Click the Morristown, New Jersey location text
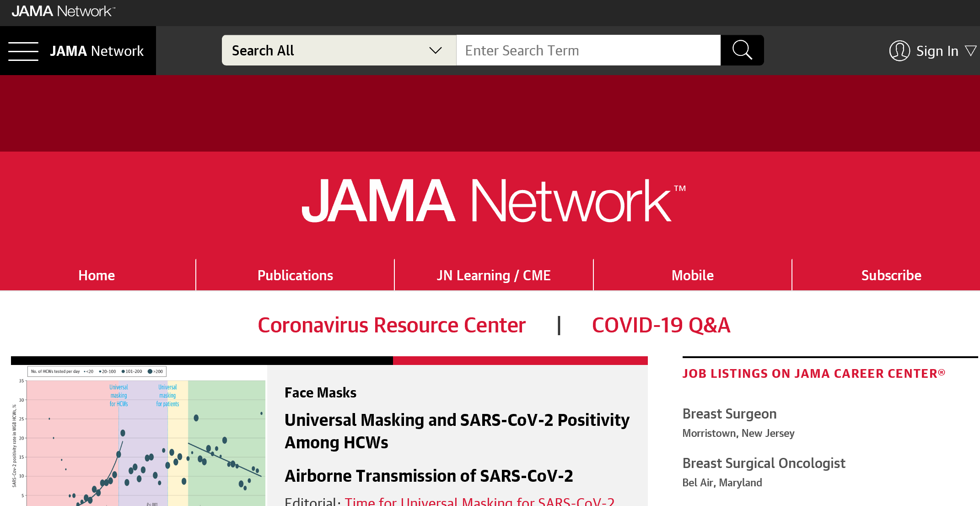980x506 pixels. pos(738,433)
